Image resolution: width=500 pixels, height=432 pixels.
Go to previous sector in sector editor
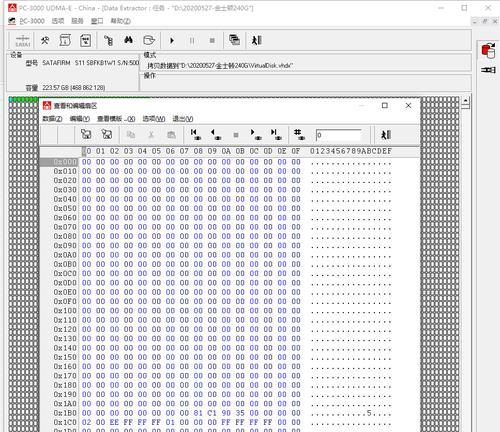[215, 135]
